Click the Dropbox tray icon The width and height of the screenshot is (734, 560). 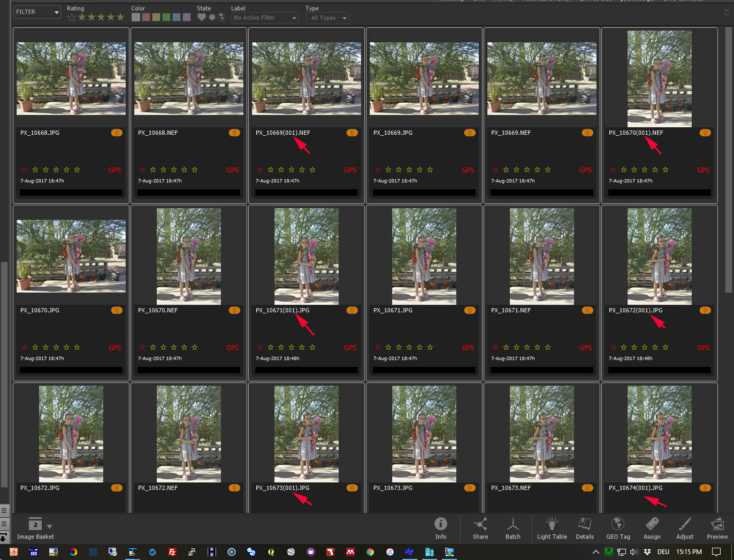pos(647,552)
